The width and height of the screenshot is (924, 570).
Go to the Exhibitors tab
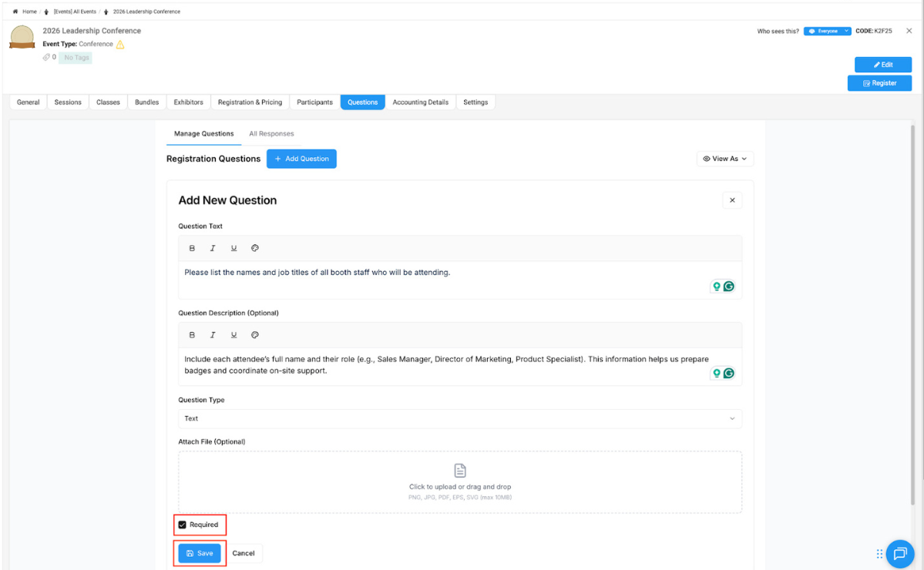point(188,102)
